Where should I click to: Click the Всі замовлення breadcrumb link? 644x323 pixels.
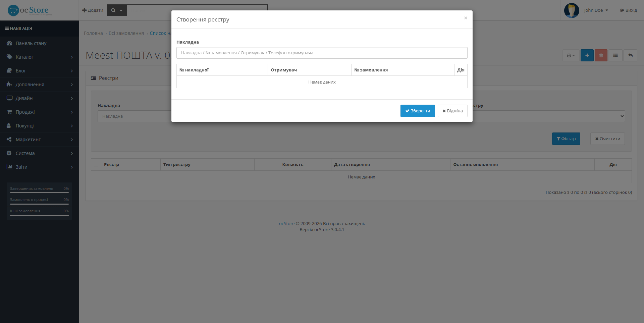pos(126,33)
